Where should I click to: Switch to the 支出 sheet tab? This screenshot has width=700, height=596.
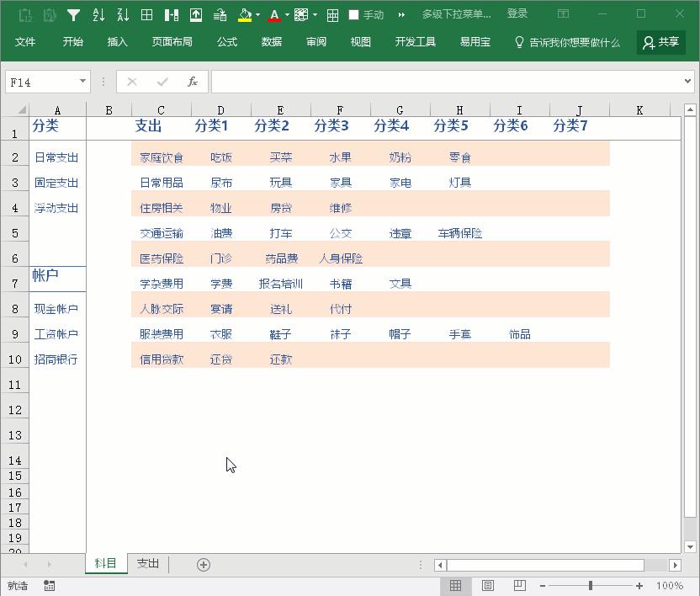147,564
